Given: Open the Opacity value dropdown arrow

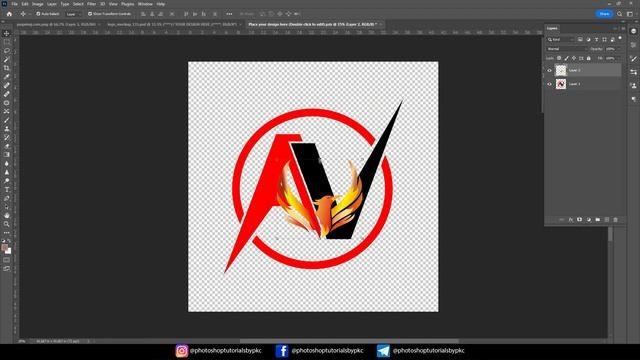Looking at the screenshot, I should (620, 49).
